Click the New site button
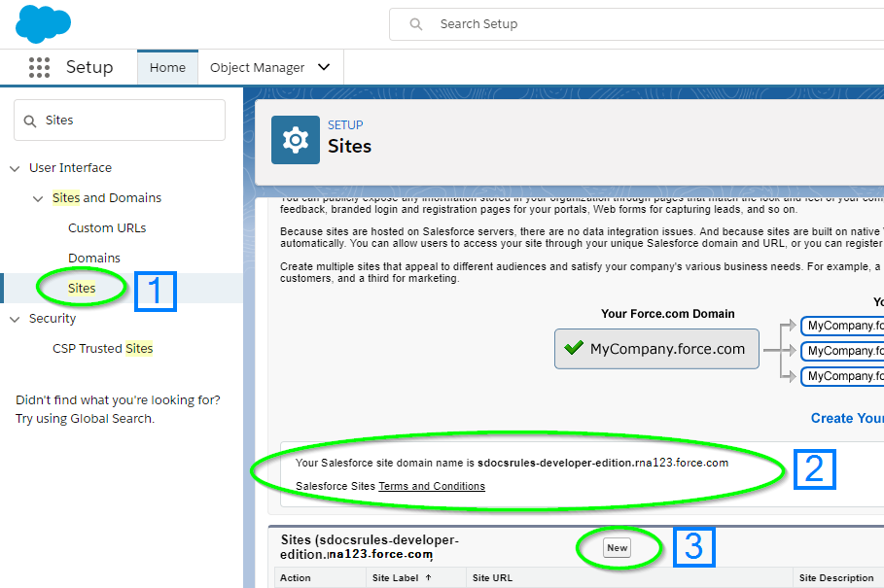The image size is (884, 588). [x=618, y=548]
